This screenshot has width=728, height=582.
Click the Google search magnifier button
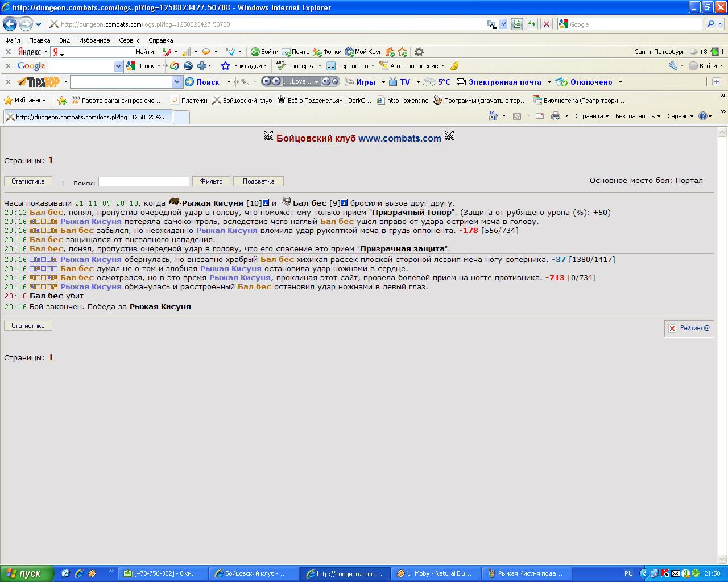(710, 24)
